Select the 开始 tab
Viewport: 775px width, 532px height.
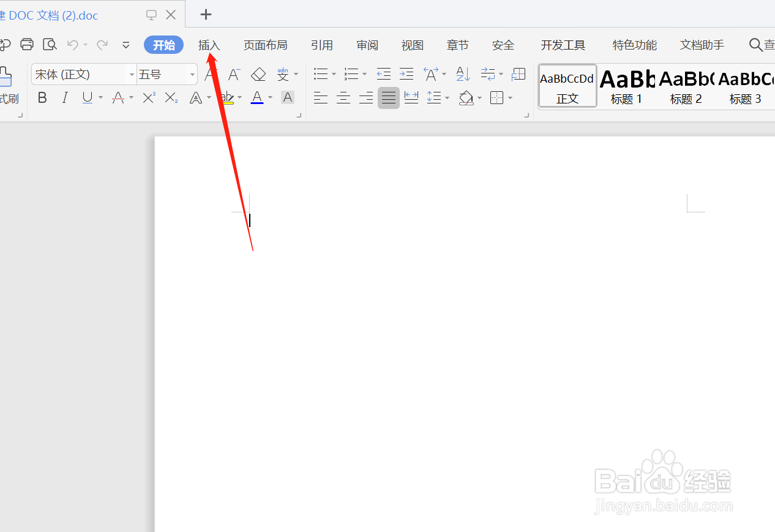point(164,45)
